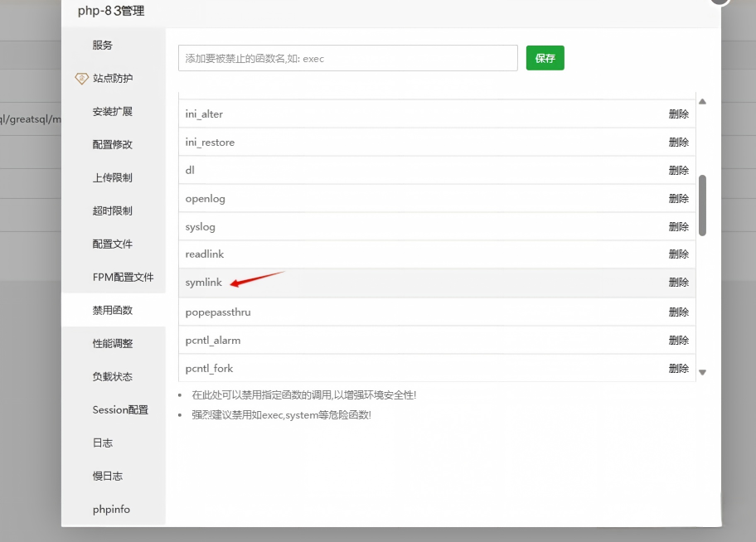
Task: Click the scroll-down arrow of the function list
Action: 702,372
